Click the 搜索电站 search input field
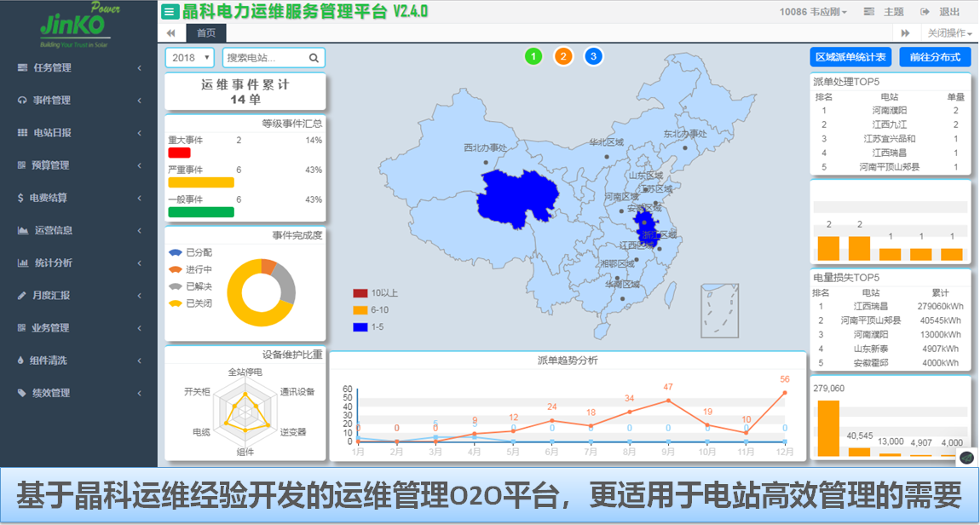The height and width of the screenshot is (525, 980). [264, 58]
